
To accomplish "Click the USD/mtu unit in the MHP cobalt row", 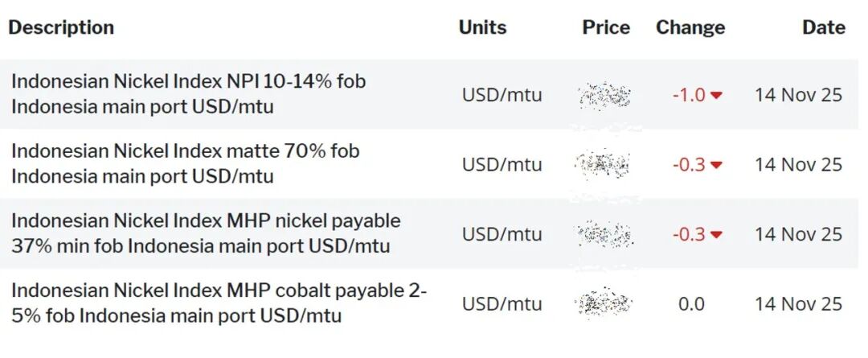I will pos(502,304).
